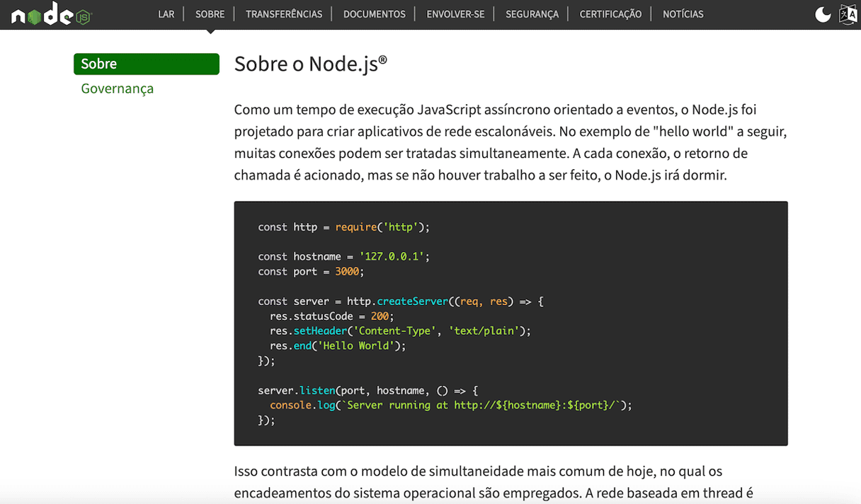Select SOBRE in the top navigation

click(210, 14)
